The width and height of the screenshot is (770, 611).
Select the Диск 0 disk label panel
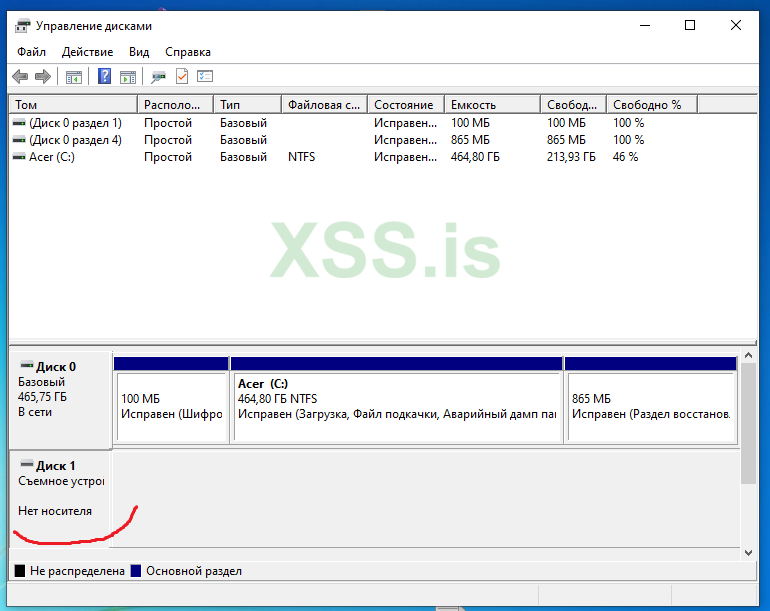click(60, 400)
